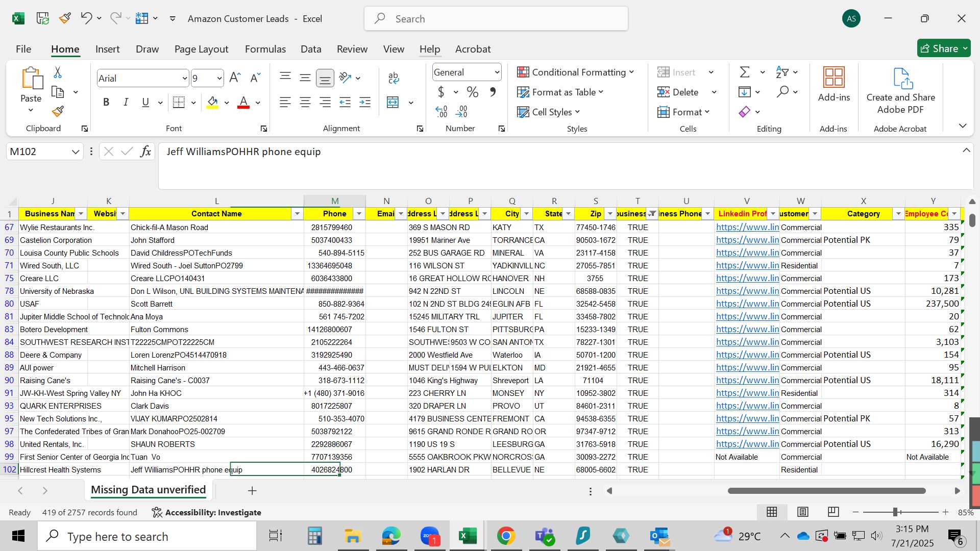Click Decrease Font Size icon
Image resolution: width=980 pixels, height=551 pixels.
(255, 78)
